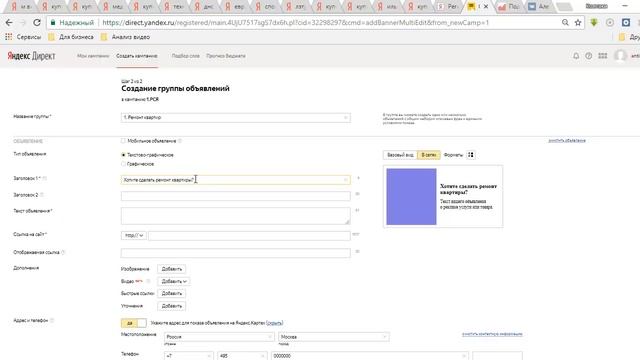
Task: Click the preview ad headline text
Action: [x=468, y=189]
